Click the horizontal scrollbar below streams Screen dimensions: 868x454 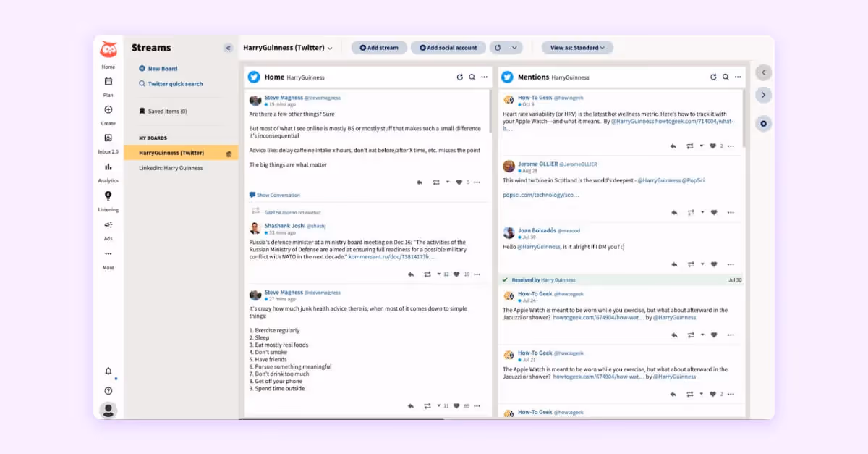click(341, 418)
